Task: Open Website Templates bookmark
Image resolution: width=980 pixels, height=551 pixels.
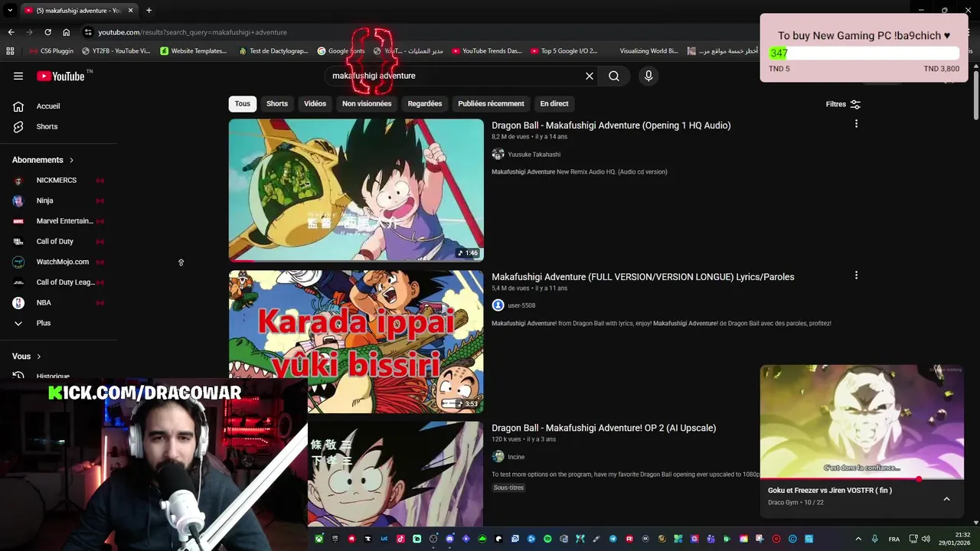Action: pos(194,51)
